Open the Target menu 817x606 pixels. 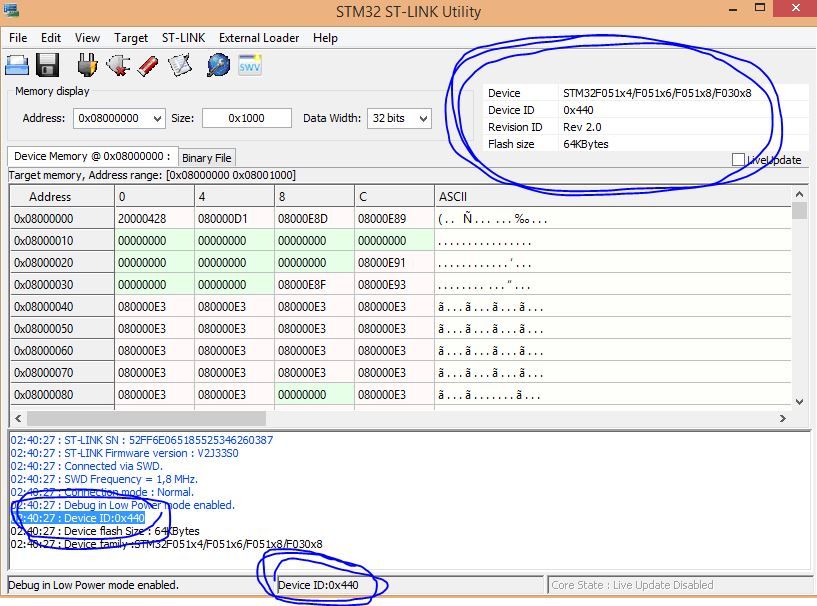(x=131, y=38)
